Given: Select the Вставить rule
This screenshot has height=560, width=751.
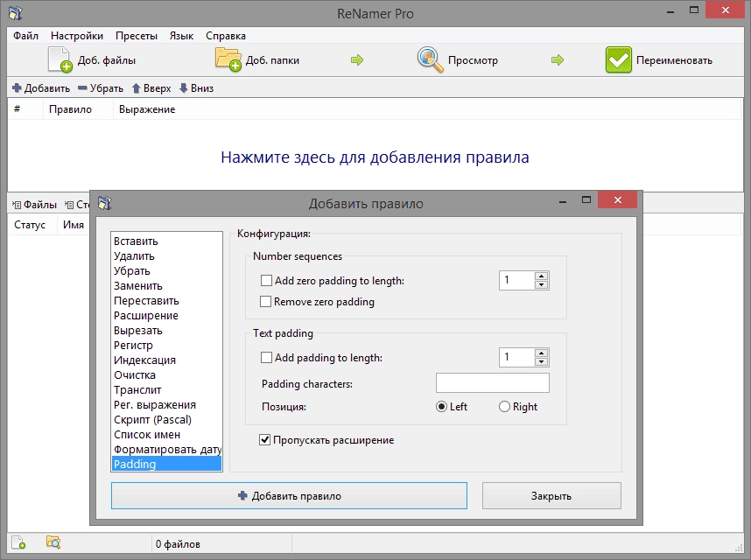Looking at the screenshot, I should [166, 241].
